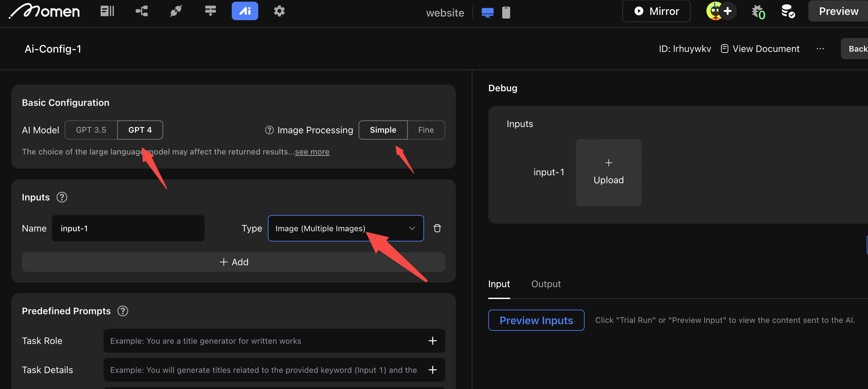Set Image Processing to Fine
This screenshot has height=389, width=868.
pos(426,130)
